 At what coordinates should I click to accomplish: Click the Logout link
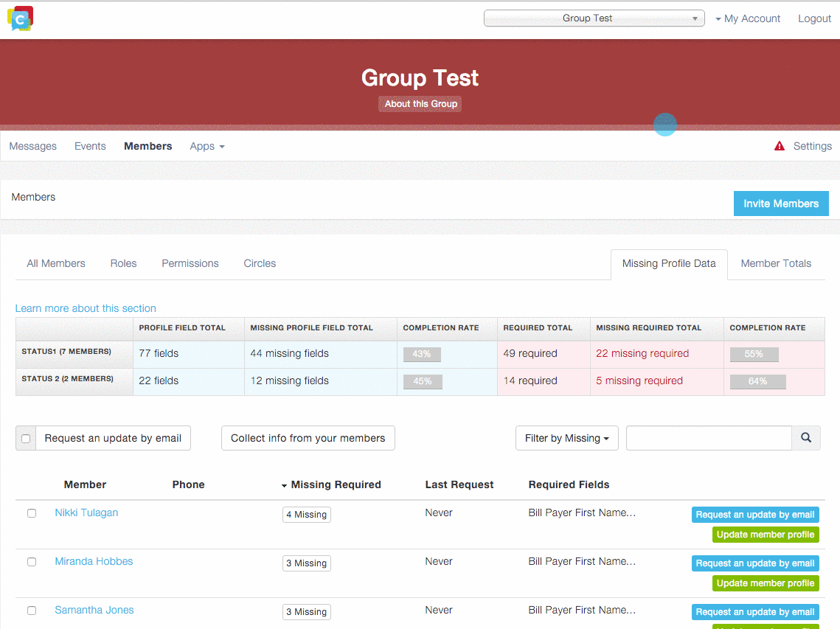pyautogui.click(x=814, y=18)
